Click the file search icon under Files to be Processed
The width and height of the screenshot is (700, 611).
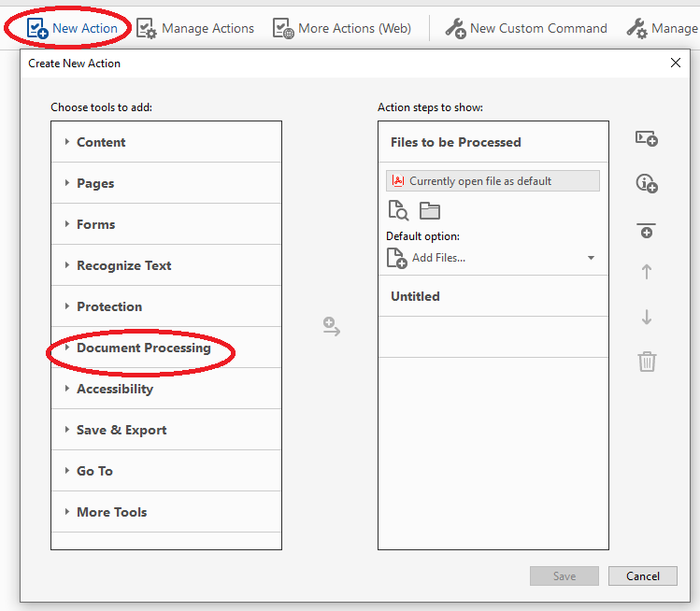[x=398, y=210]
